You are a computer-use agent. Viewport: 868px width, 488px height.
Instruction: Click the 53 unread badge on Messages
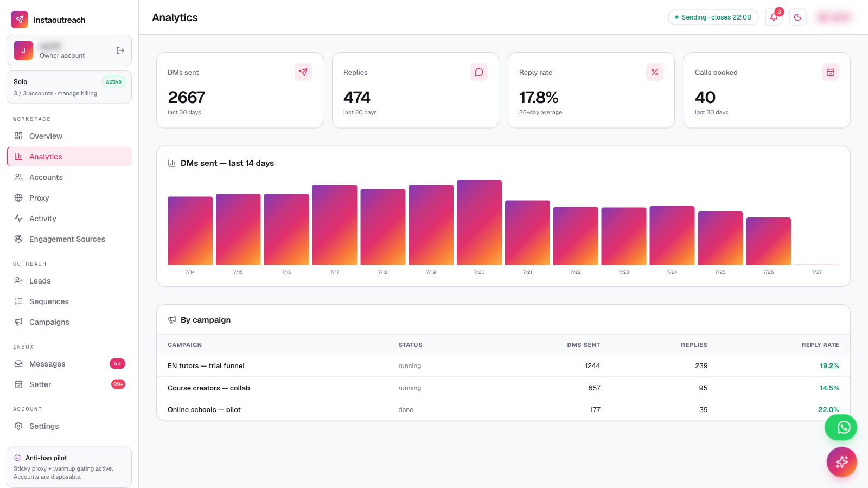117,364
